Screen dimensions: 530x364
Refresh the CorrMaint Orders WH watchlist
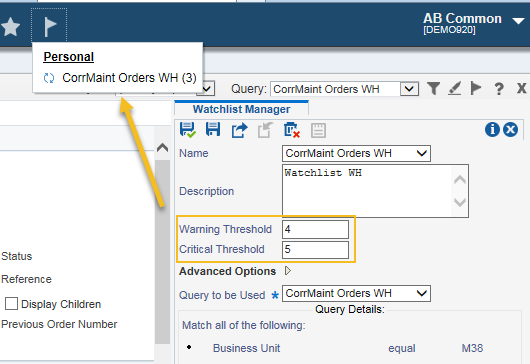[49, 78]
